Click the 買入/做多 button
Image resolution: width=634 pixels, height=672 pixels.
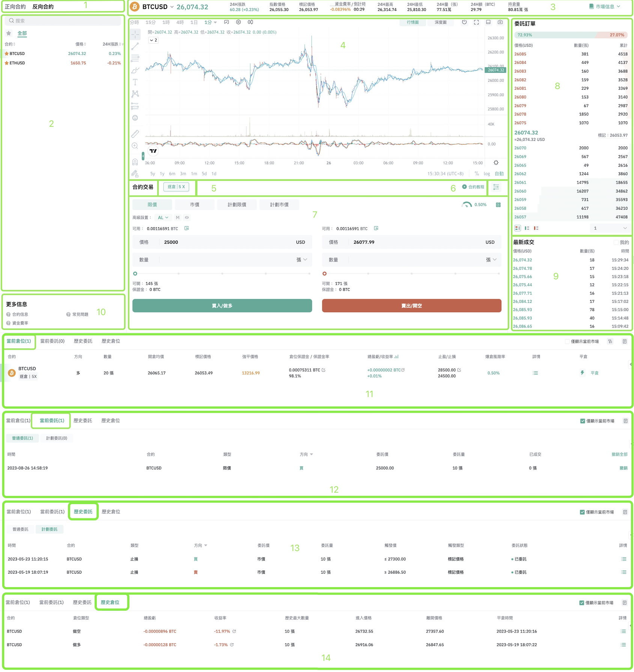click(222, 306)
